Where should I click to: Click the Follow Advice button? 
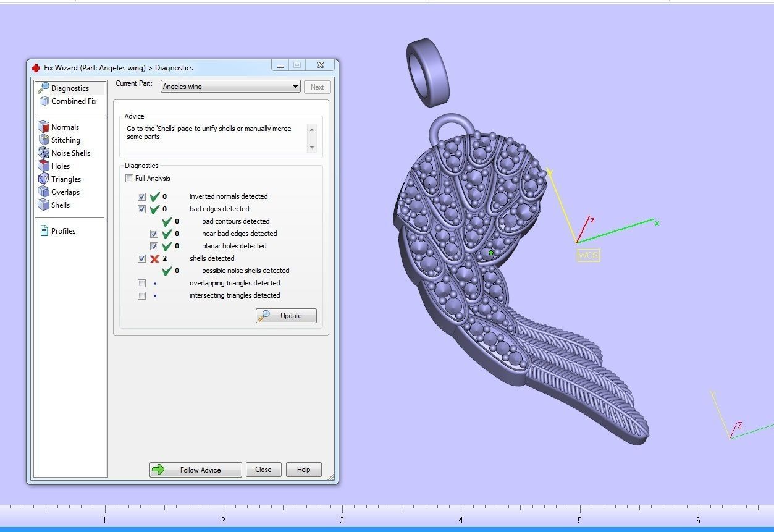click(x=195, y=470)
